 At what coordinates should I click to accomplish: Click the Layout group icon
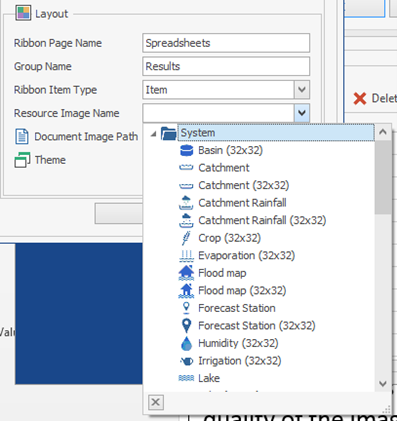[x=23, y=13]
